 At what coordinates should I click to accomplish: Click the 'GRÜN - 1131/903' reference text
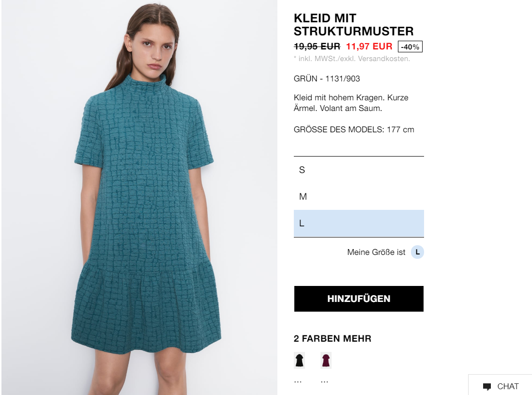click(327, 79)
